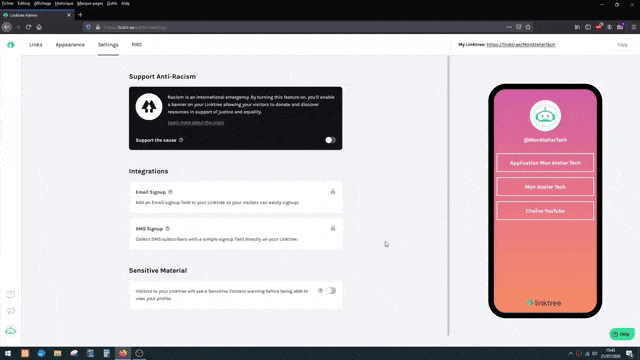The image size is (640, 360).
Task: Open Learn more about the crisis link
Action: click(x=196, y=122)
